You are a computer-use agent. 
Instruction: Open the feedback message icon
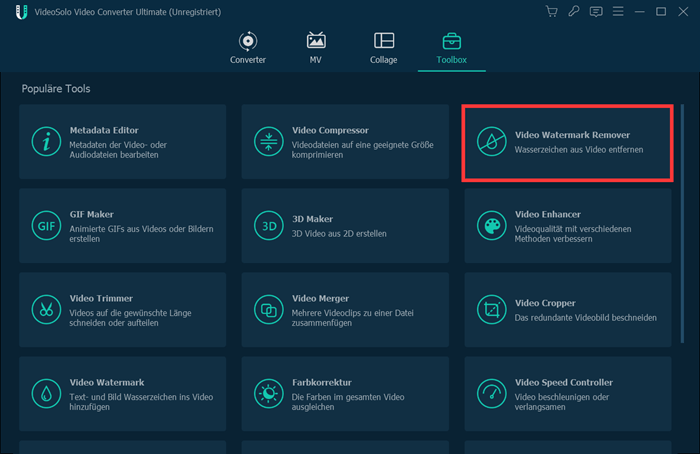click(596, 12)
